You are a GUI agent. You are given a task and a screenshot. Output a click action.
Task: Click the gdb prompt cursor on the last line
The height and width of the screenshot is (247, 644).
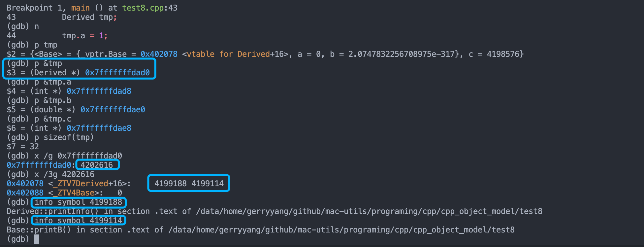pos(37,239)
